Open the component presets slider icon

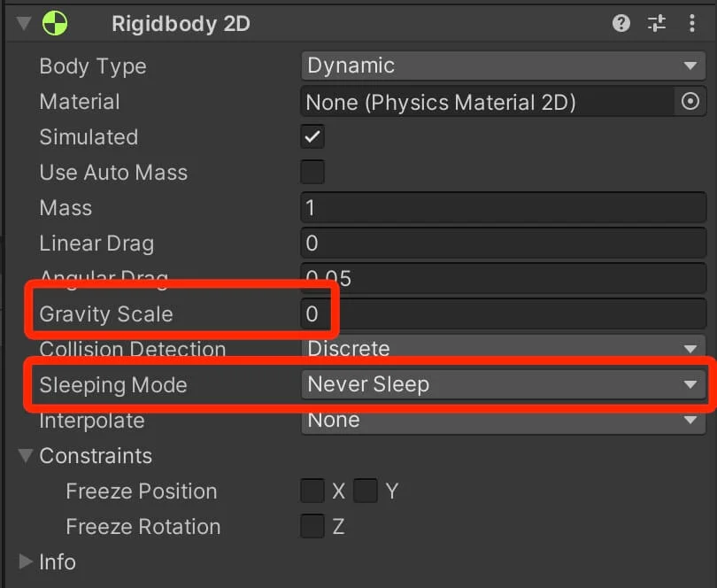click(657, 24)
